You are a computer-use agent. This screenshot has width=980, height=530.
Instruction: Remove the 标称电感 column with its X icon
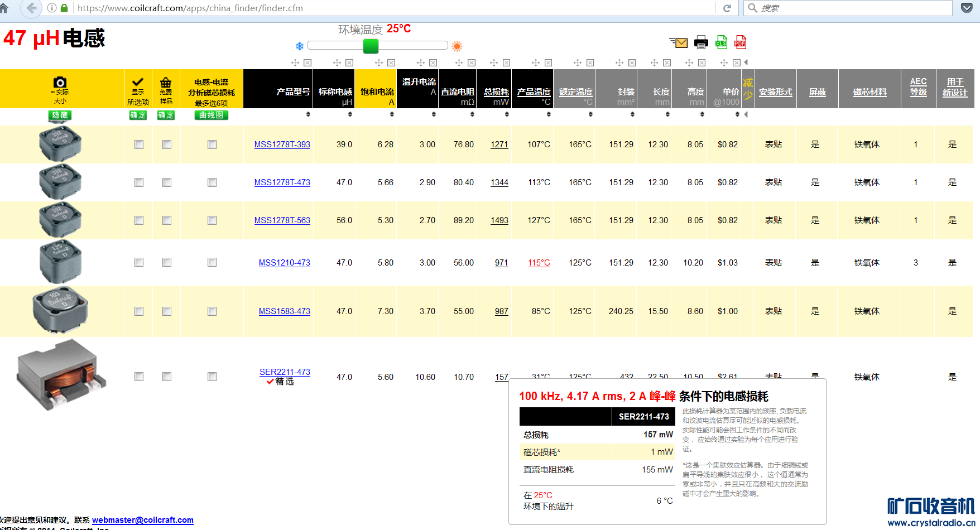349,62
